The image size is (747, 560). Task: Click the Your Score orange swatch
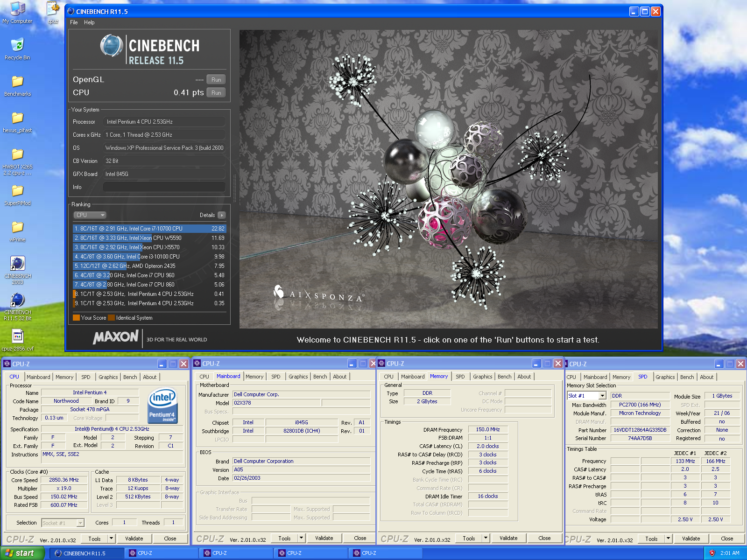tap(76, 318)
